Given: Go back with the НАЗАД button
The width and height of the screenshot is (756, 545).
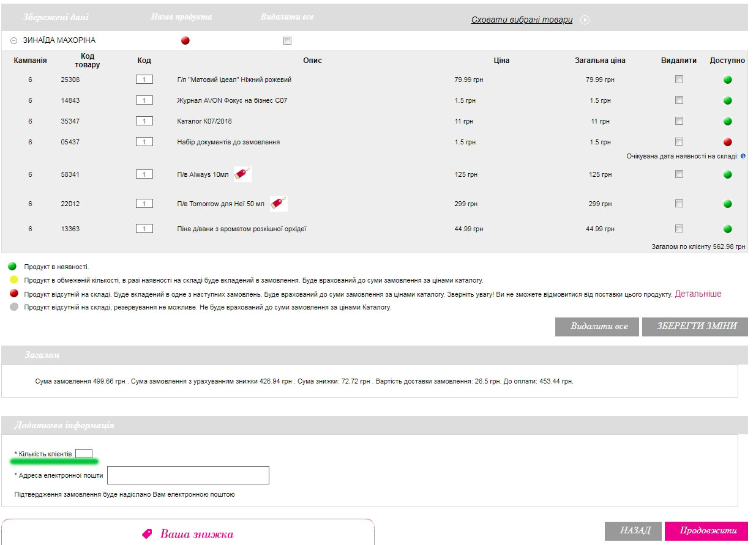Looking at the screenshot, I should (x=634, y=530).
